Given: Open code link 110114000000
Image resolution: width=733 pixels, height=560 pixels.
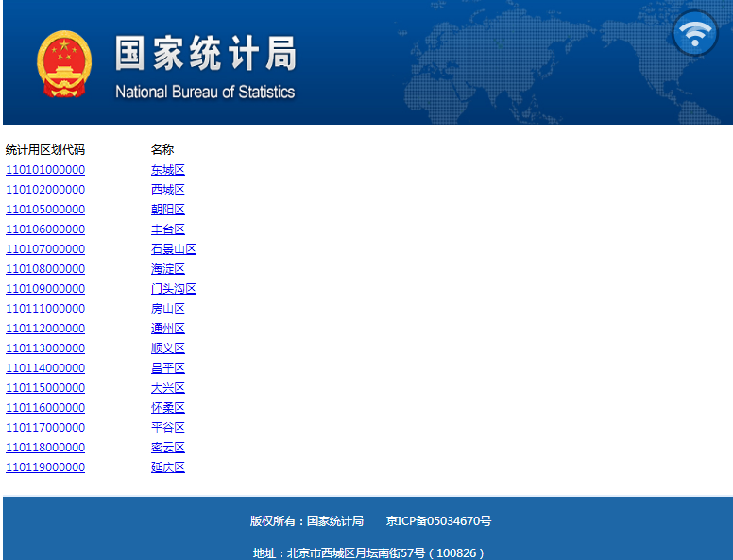Looking at the screenshot, I should pyautogui.click(x=45, y=368).
